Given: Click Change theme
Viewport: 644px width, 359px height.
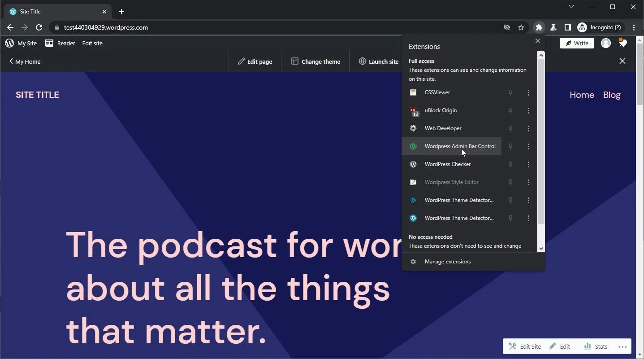Looking at the screenshot, I should [x=316, y=61].
